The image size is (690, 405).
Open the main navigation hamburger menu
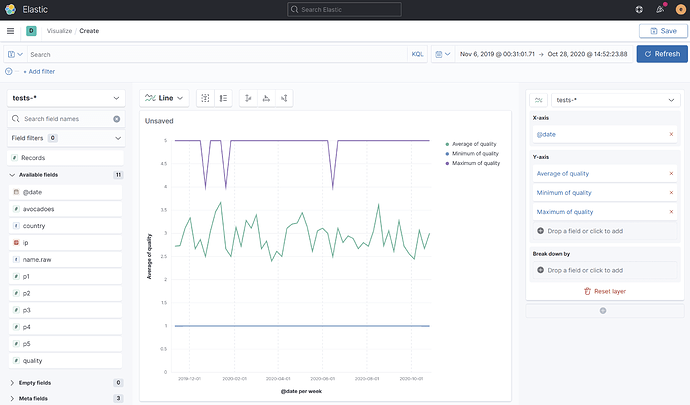pyautogui.click(x=10, y=31)
